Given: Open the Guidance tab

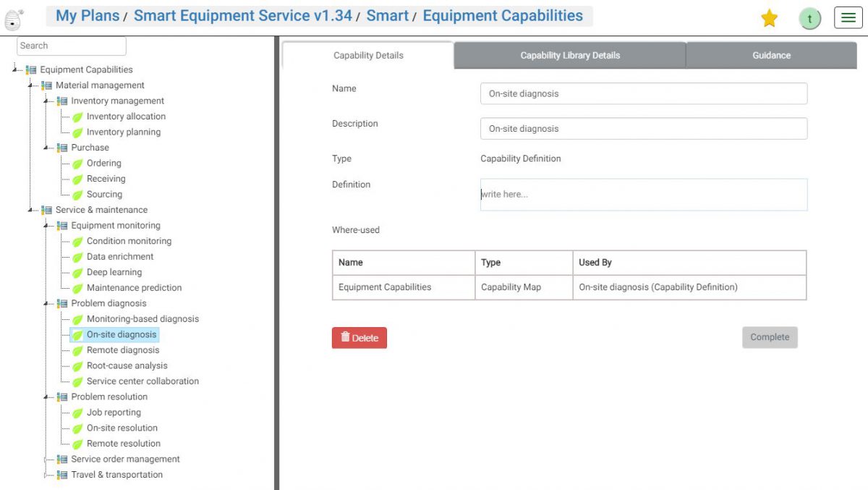Looking at the screenshot, I should (x=771, y=54).
